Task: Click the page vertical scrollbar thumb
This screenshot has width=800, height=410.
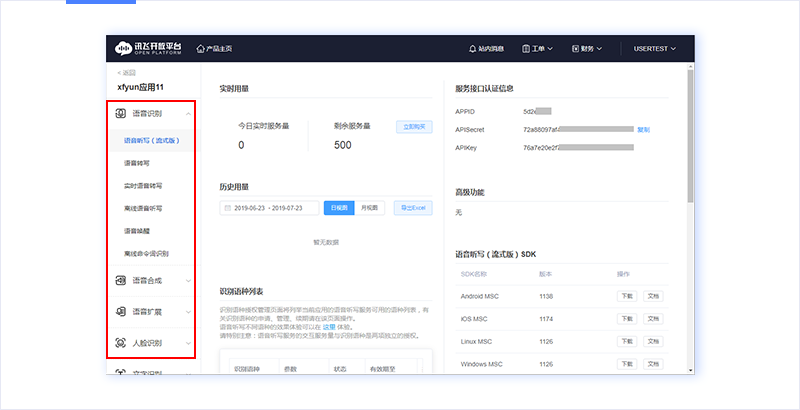Action: pos(691,135)
